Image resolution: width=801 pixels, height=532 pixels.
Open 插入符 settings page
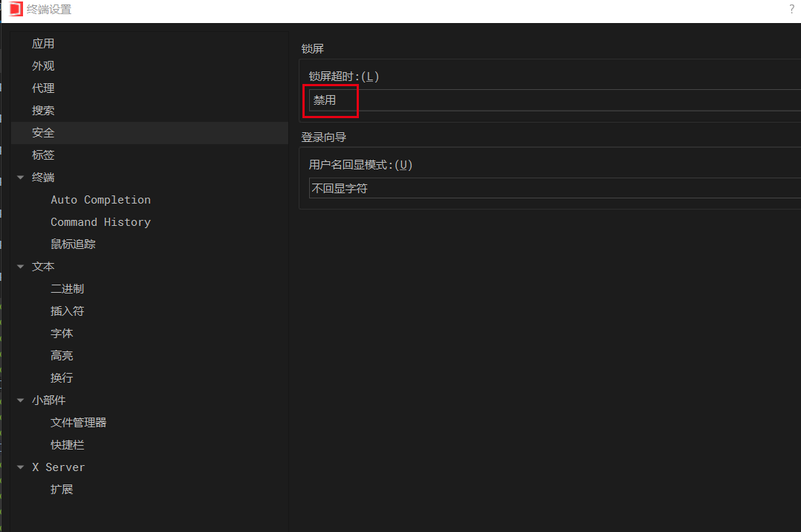(67, 311)
